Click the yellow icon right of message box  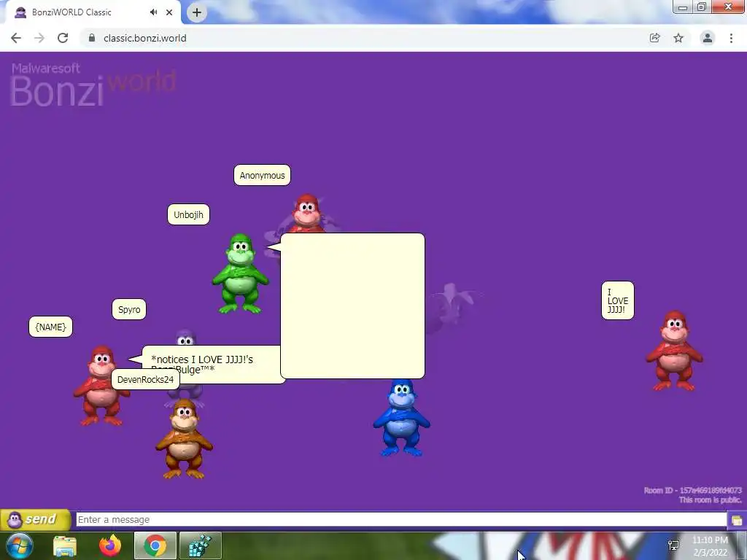tap(737, 520)
